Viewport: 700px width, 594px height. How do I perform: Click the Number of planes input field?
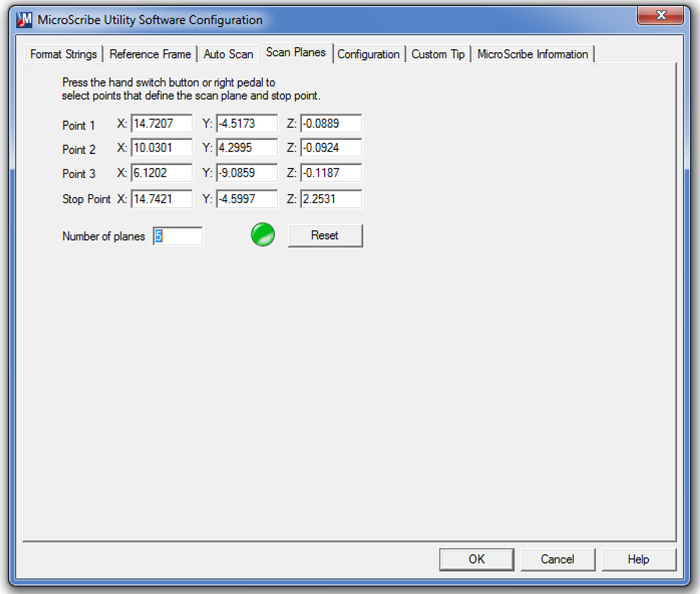coord(178,236)
